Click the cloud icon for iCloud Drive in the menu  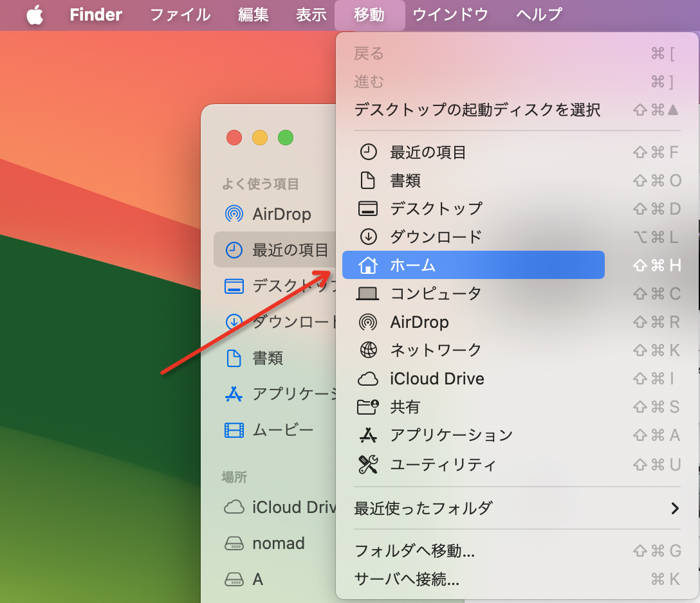tap(368, 379)
